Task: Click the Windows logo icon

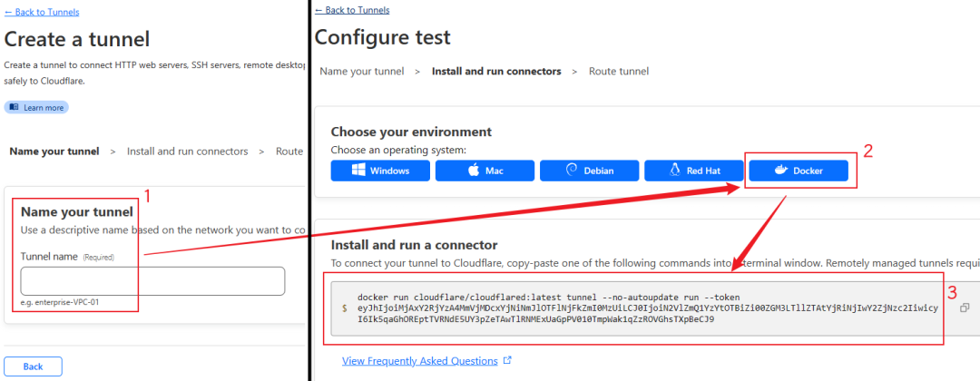Action: pos(358,171)
